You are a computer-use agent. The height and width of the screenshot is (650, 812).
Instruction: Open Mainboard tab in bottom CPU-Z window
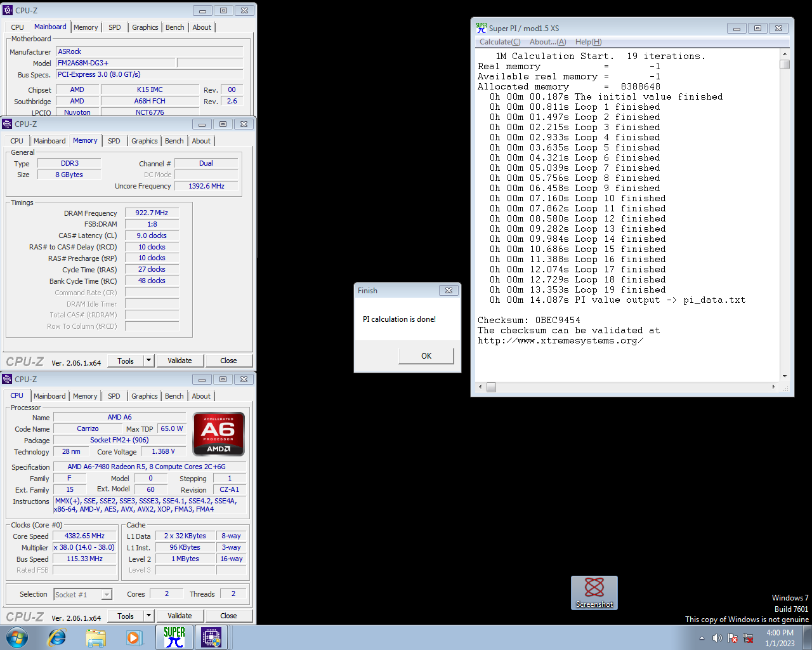(x=49, y=396)
